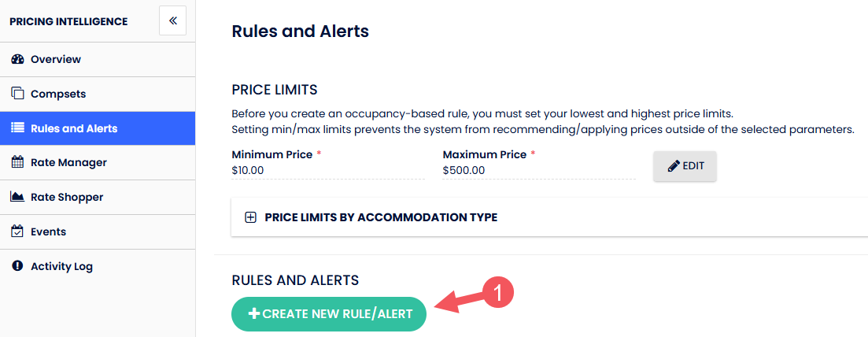Screen dimensions: 868x337
Task: Click the Events calendar-check icon
Action: click(x=17, y=231)
